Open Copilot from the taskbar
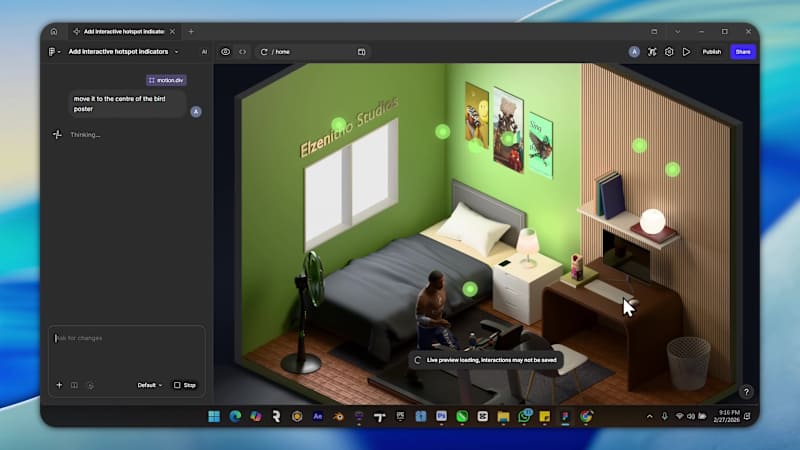800x450 pixels. [x=256, y=416]
